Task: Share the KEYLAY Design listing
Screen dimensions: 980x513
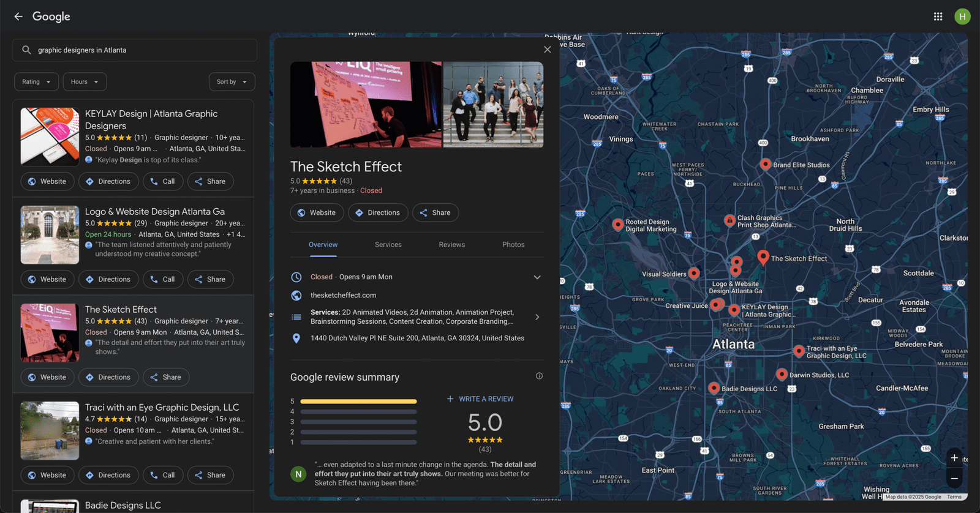Action: [x=211, y=181]
